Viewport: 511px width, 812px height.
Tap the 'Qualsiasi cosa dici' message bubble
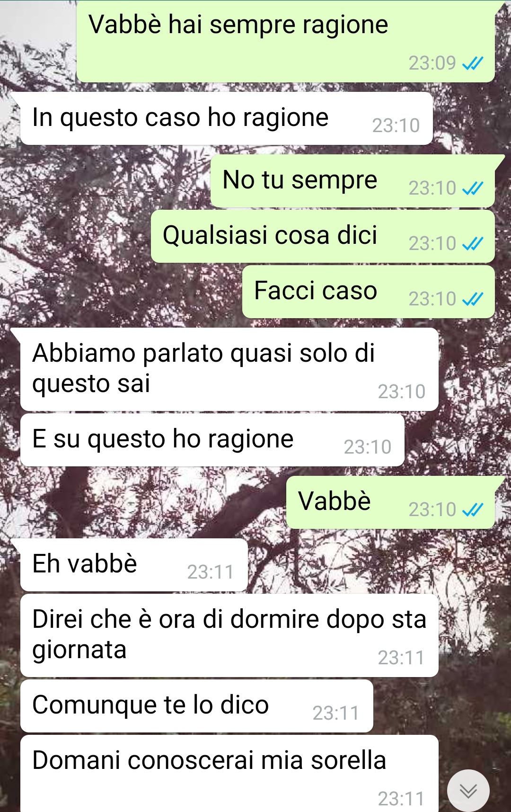323,236
